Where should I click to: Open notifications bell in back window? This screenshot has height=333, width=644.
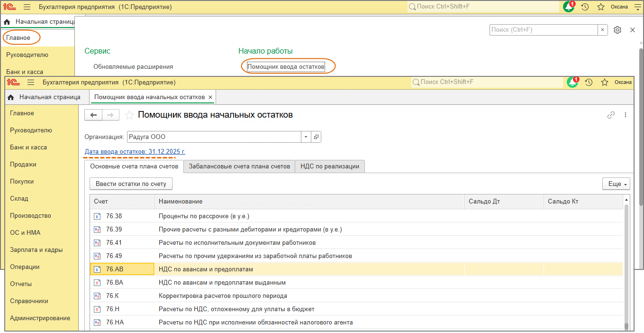568,7
